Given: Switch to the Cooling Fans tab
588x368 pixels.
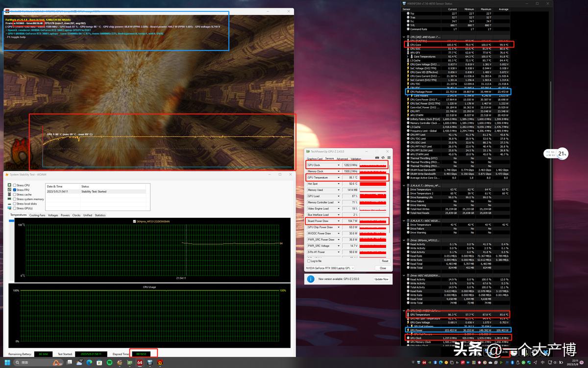Looking at the screenshot, I should pyautogui.click(x=37, y=215).
